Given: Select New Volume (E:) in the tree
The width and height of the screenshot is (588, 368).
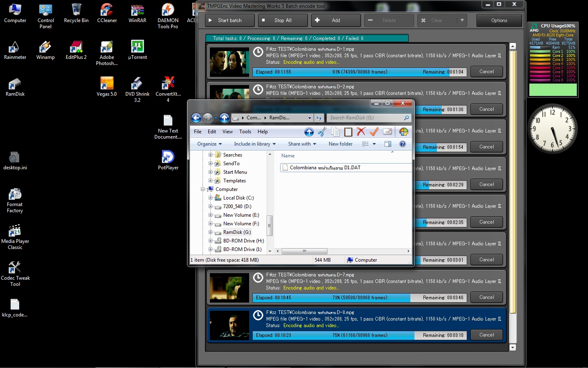Looking at the screenshot, I should [241, 215].
